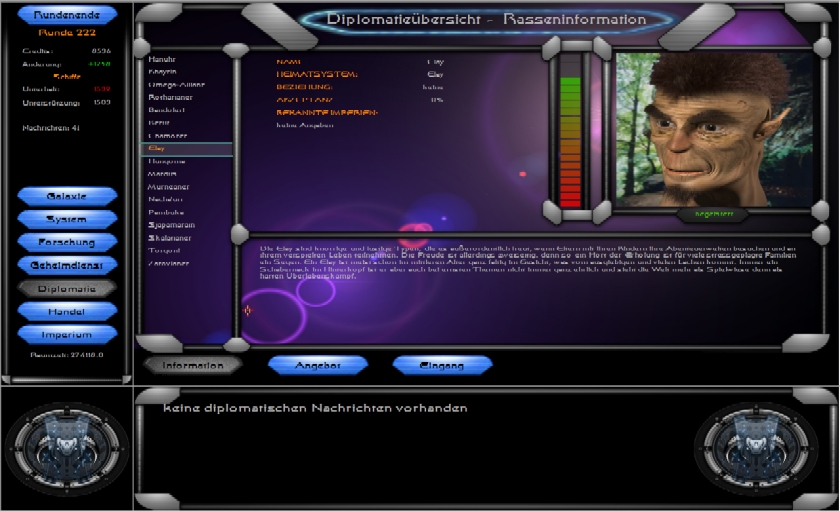Click the green-to-red relationship bar
This screenshot has height=511, width=840.
coord(570,130)
